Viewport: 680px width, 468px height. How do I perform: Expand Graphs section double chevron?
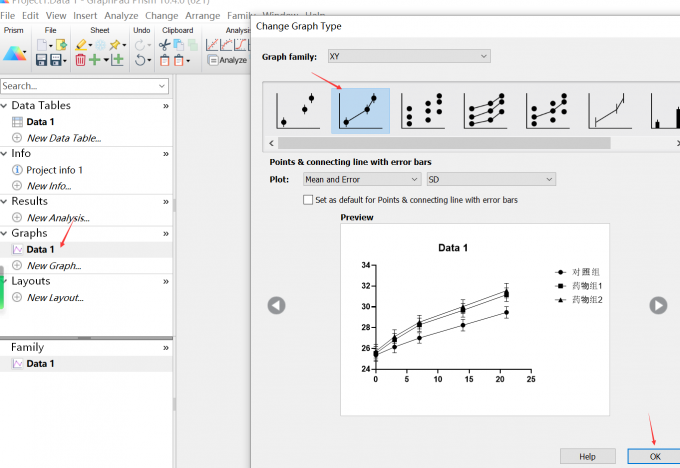(x=166, y=234)
